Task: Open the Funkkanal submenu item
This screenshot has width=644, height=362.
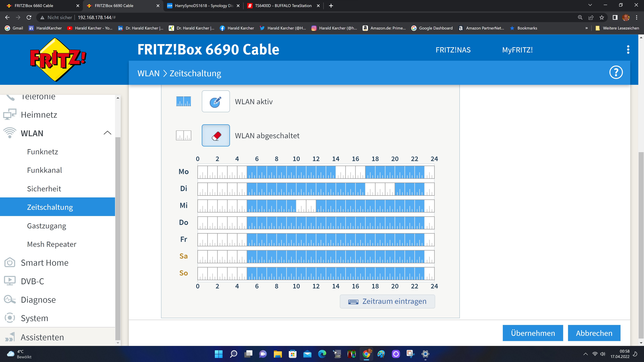Action: 44,170
